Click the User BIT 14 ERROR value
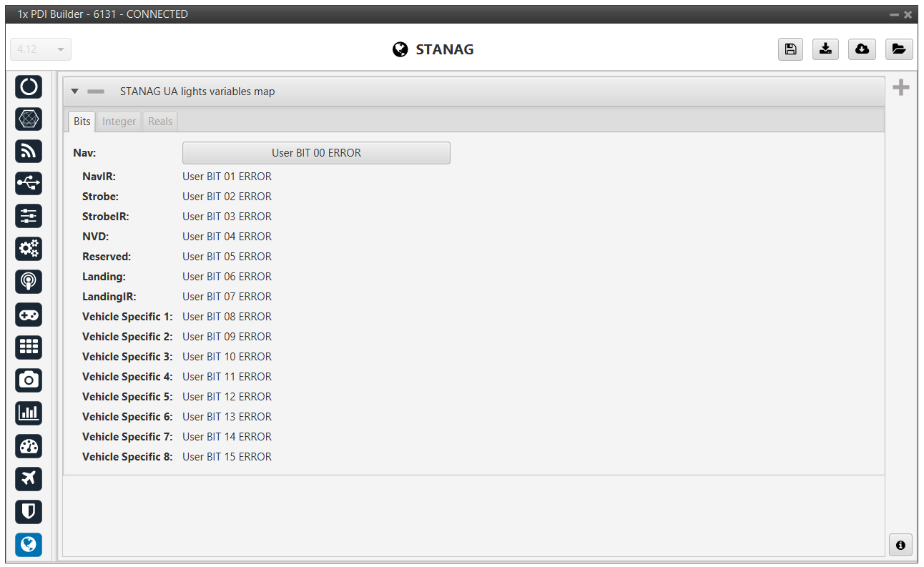 [x=227, y=437]
